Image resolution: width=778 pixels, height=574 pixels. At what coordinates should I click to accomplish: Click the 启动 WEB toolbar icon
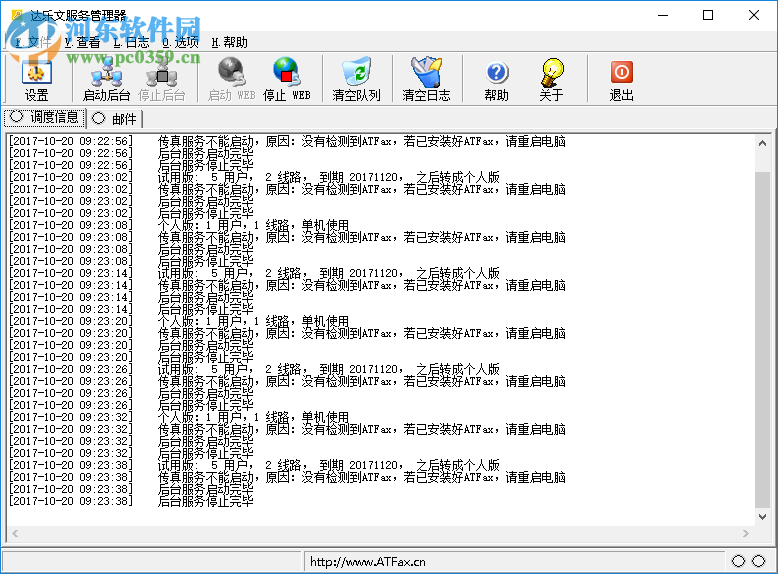click(x=231, y=79)
